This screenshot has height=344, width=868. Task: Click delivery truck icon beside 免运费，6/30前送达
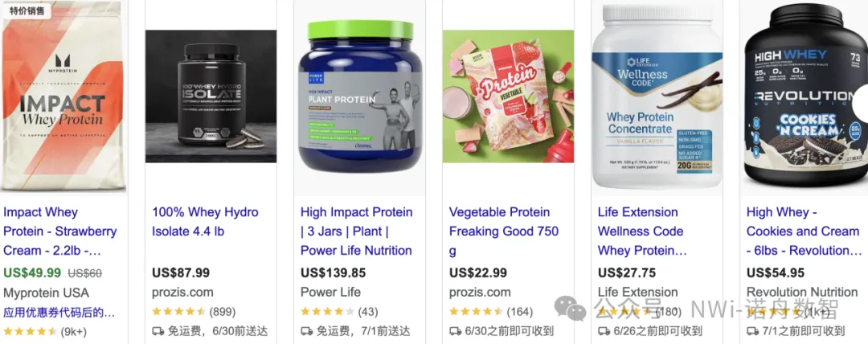[x=158, y=331]
